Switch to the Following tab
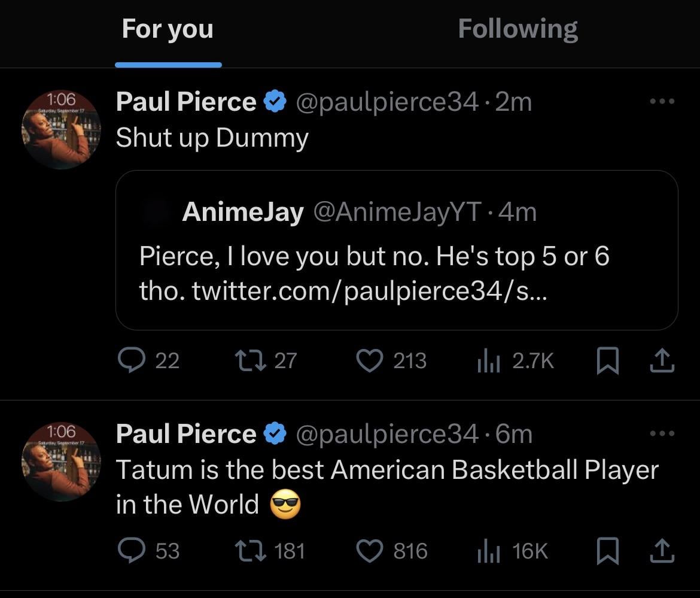The image size is (700, 598). point(518,29)
